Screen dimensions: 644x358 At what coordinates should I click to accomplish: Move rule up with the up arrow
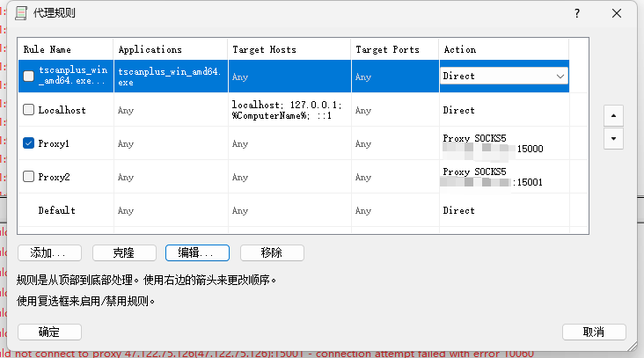tap(613, 116)
